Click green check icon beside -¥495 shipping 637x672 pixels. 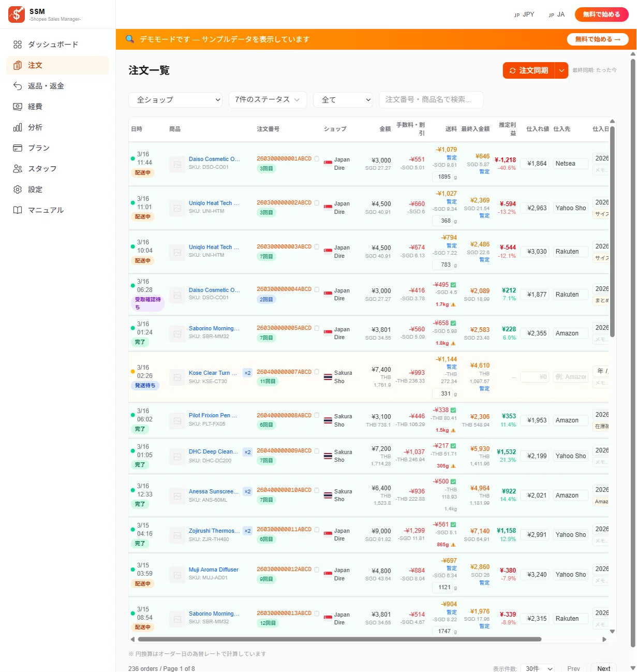tap(453, 285)
